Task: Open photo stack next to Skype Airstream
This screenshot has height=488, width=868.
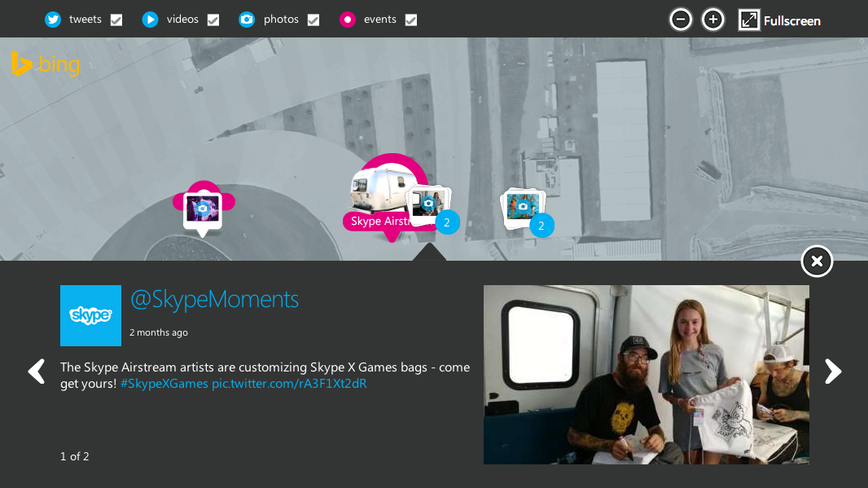Action: (x=427, y=204)
